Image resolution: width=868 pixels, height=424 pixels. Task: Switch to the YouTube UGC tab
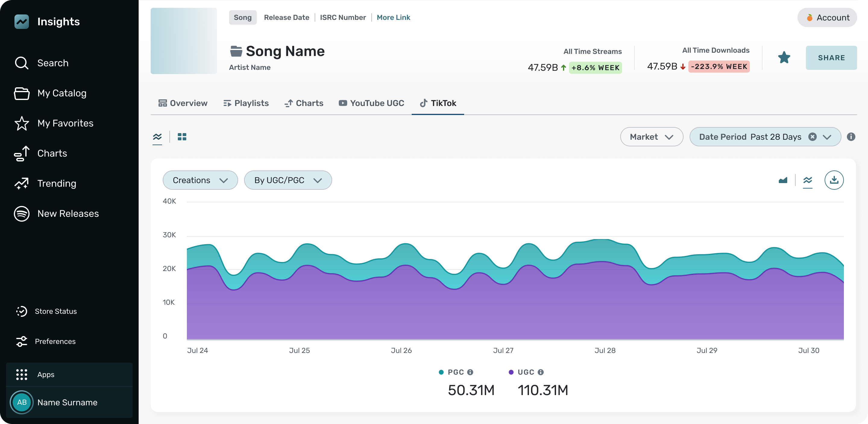click(x=371, y=103)
